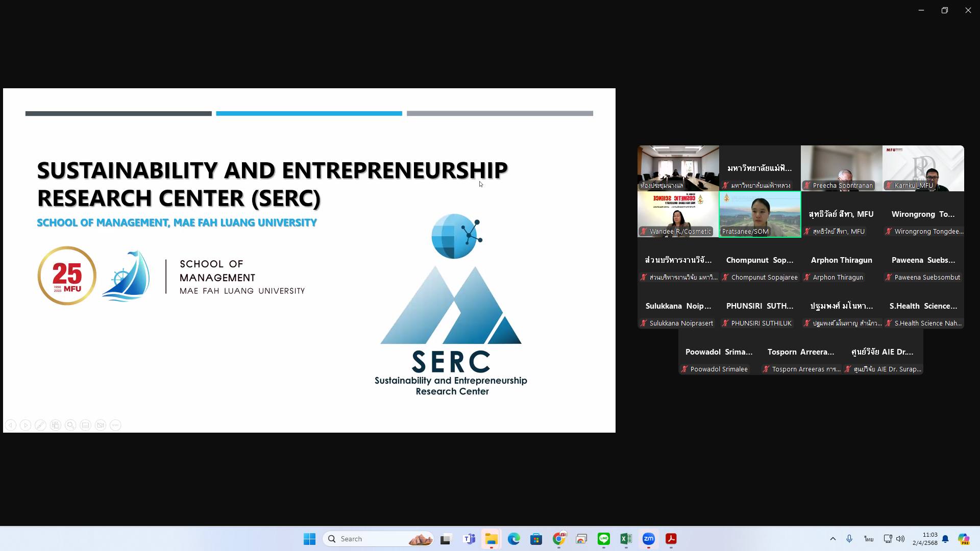This screenshot has width=980, height=551.
Task: Open the pen tool in slideshow toolbar
Action: (x=40, y=425)
